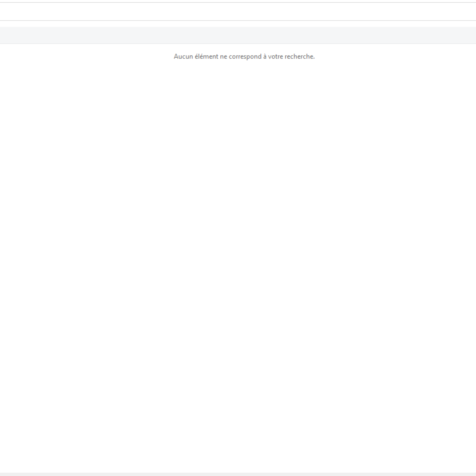The width and height of the screenshot is (476, 476).
Task: Click the word 'votre' in the message
Action: tap(275, 56)
